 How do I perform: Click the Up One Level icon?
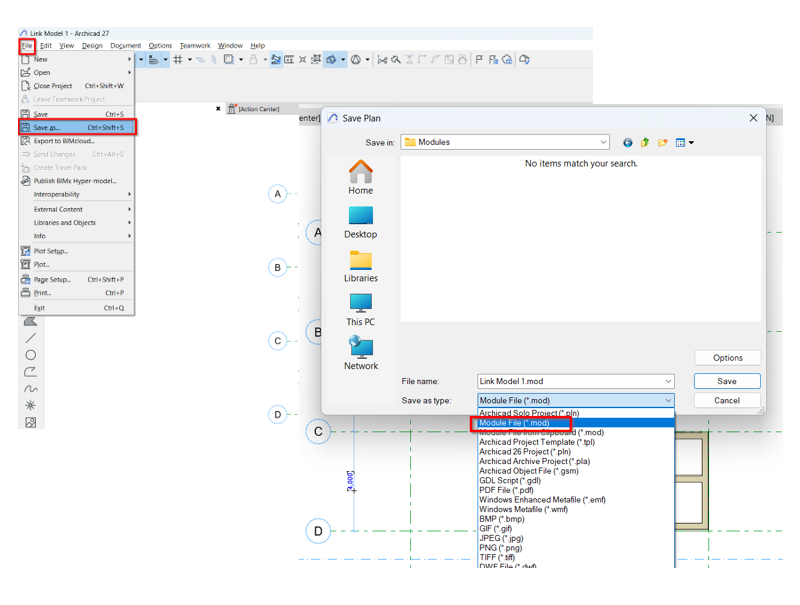click(x=645, y=143)
